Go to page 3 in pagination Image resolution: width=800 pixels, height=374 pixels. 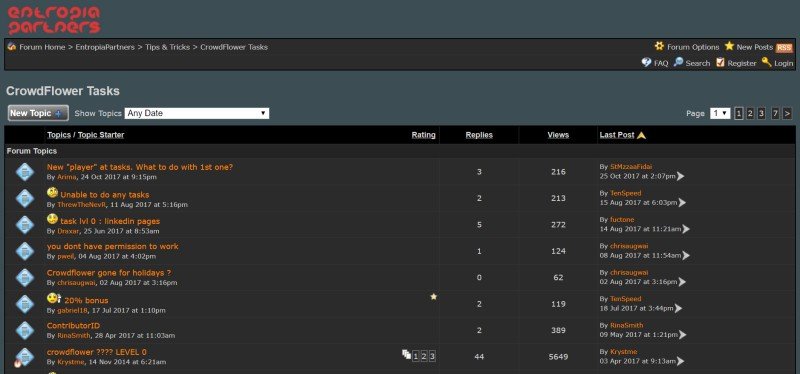click(x=761, y=113)
